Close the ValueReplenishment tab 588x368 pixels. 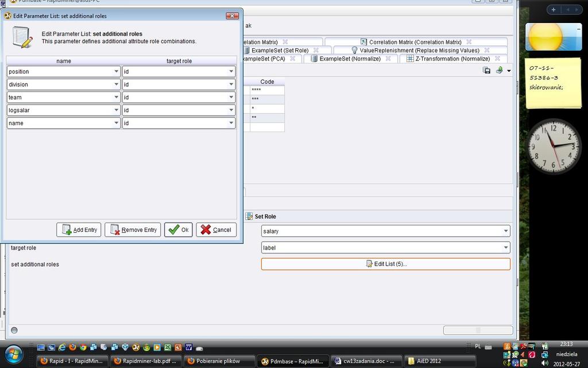487,50
